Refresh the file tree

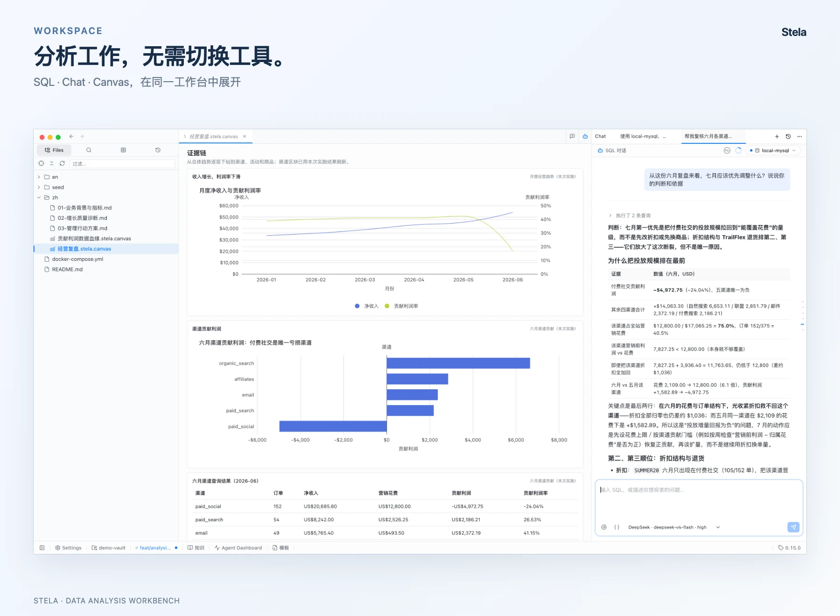[x=62, y=163]
